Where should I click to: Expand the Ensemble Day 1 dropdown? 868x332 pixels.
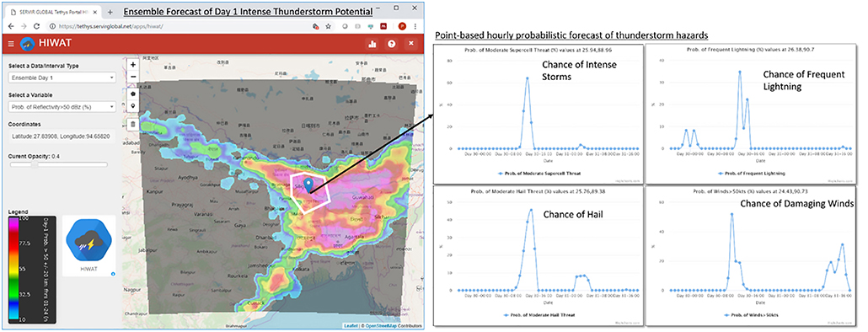pos(62,78)
